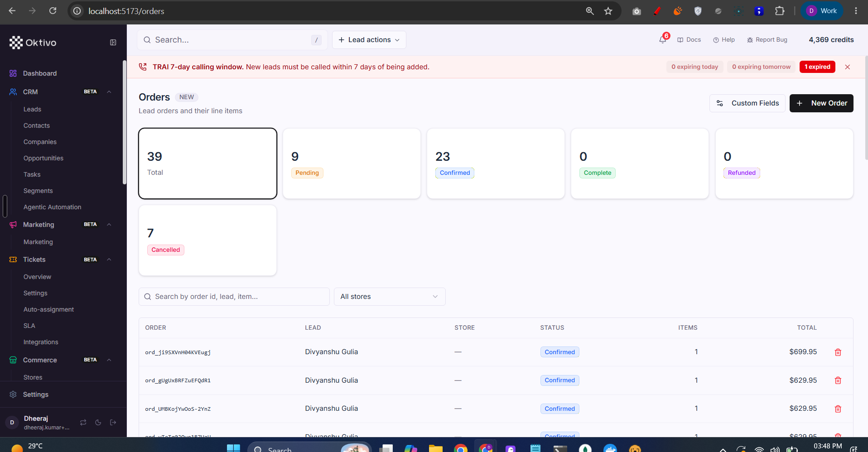Delete order ord_ji9SXVnH04KVEugj with trash icon
The image size is (868, 452).
[x=838, y=352]
